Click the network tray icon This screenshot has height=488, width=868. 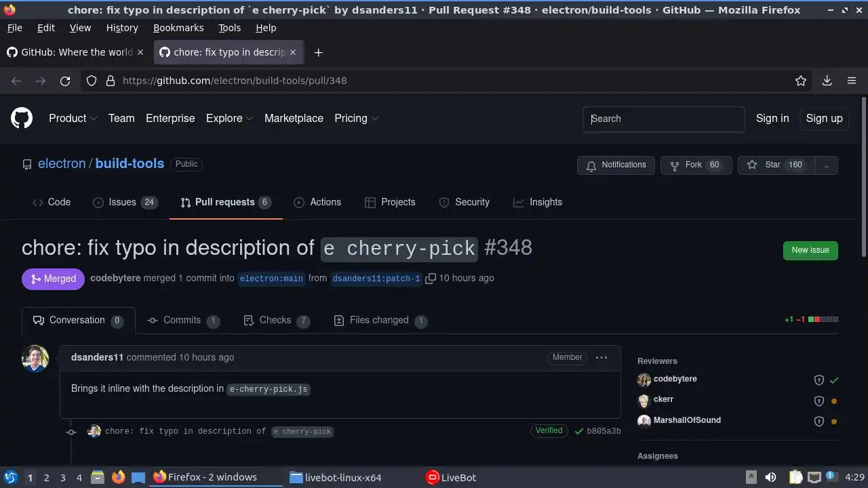[x=814, y=477]
